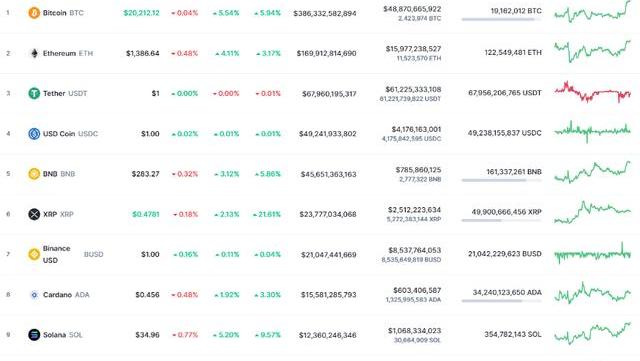
Task: Open the Bitcoin BTC name link
Action: 63,13
